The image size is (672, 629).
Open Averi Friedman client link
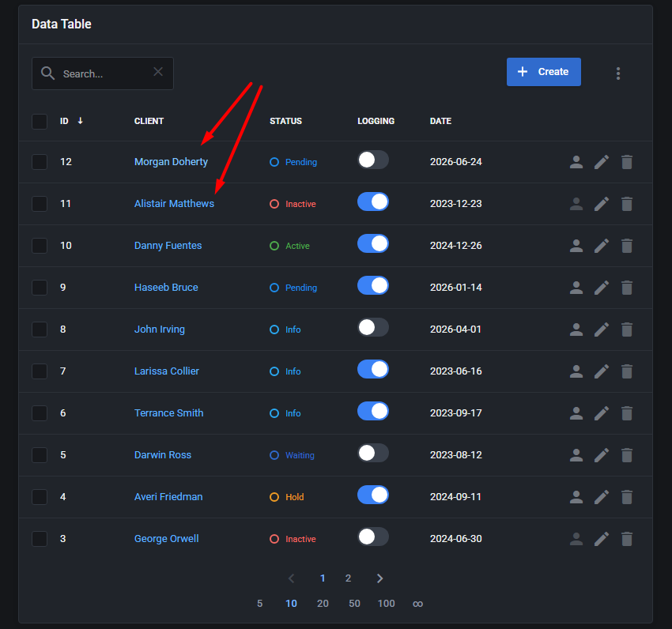(x=168, y=497)
